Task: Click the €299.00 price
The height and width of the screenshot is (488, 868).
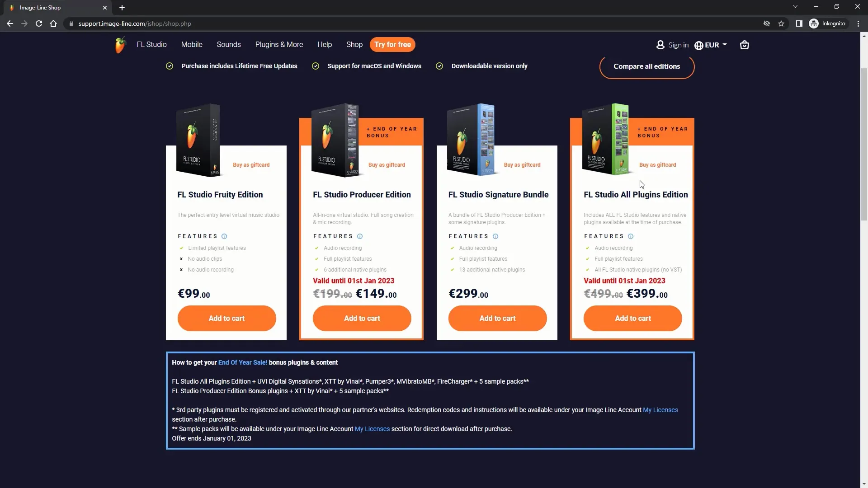Action: (468, 294)
